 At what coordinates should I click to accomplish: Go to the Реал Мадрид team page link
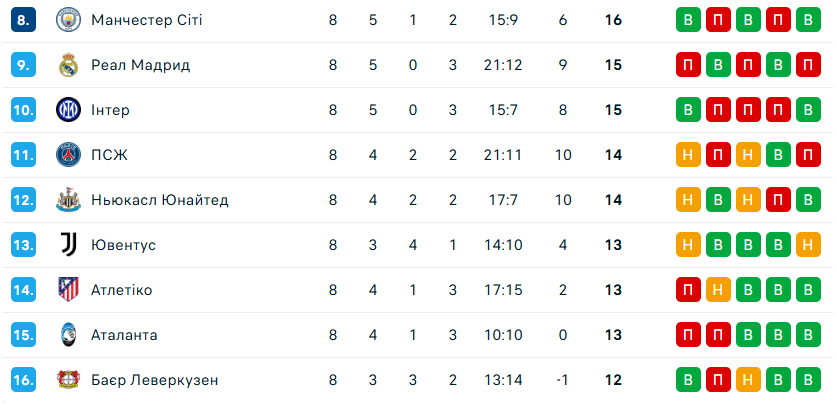point(140,65)
